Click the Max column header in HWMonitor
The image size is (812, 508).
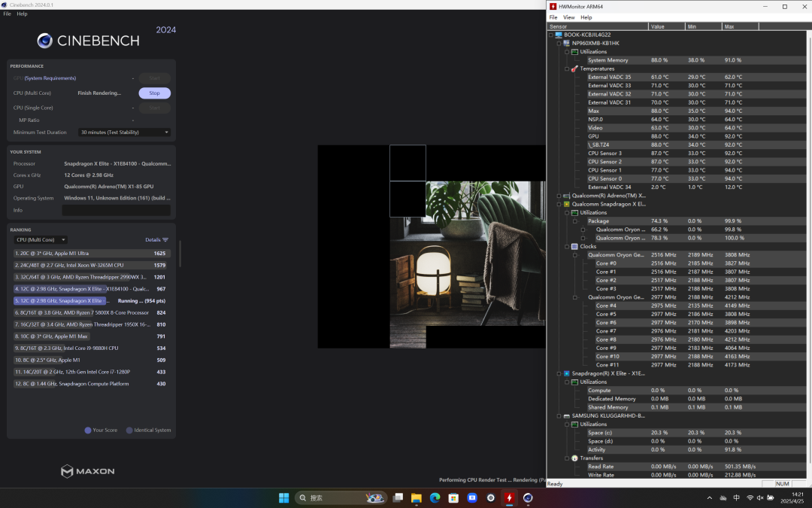coord(740,26)
